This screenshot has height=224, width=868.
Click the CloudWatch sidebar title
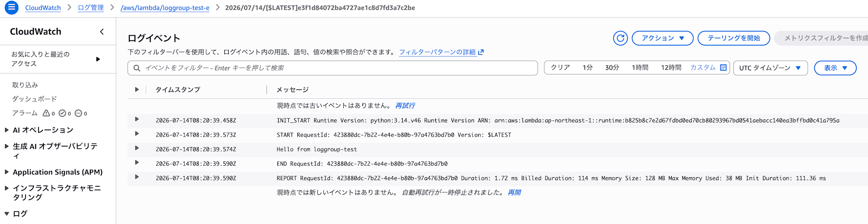pyautogui.click(x=36, y=32)
